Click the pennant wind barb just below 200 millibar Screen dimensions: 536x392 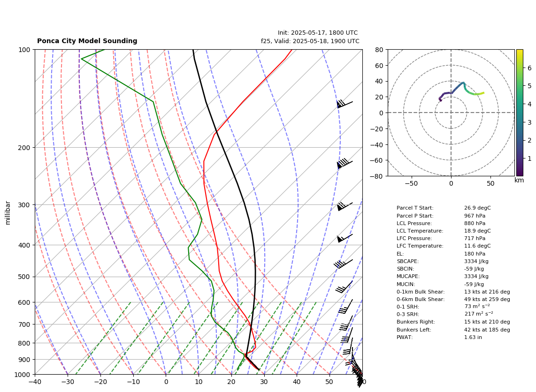[x=345, y=164]
